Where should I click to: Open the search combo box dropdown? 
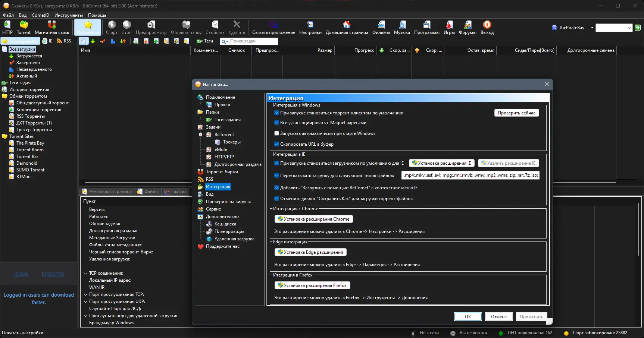click(x=629, y=28)
